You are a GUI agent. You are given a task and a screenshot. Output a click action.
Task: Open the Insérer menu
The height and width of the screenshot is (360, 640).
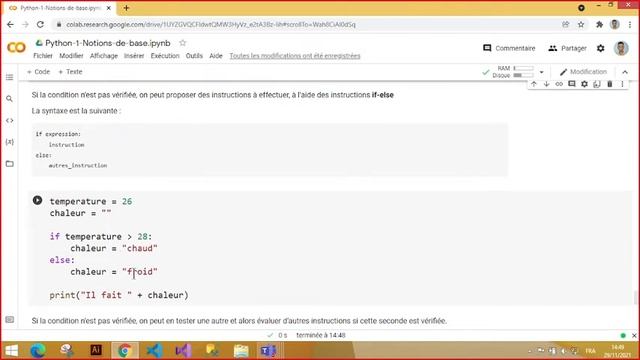[134, 56]
